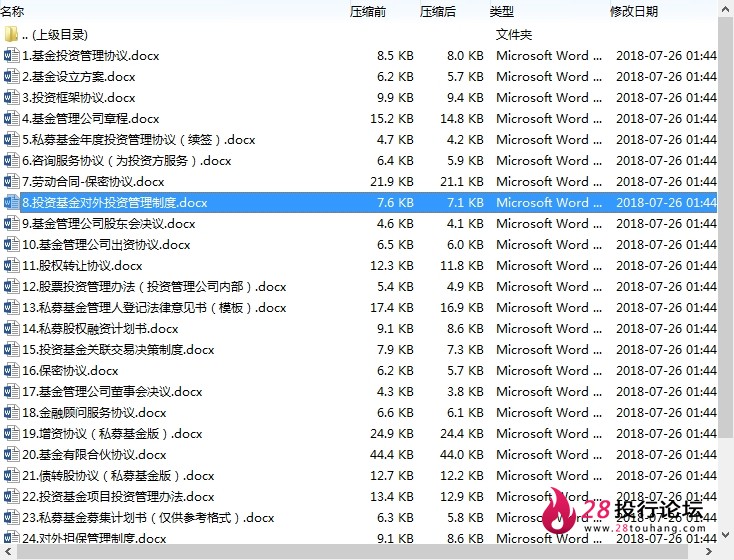
Task: Click Word icon of 15.投资基金关联交易决策制度.docx
Action: pos(11,349)
